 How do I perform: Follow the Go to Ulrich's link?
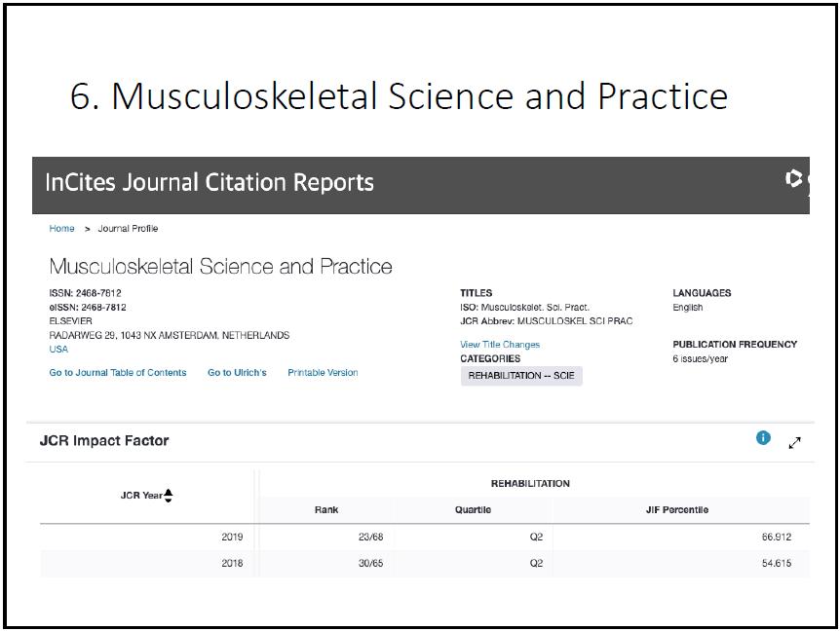click(x=237, y=373)
